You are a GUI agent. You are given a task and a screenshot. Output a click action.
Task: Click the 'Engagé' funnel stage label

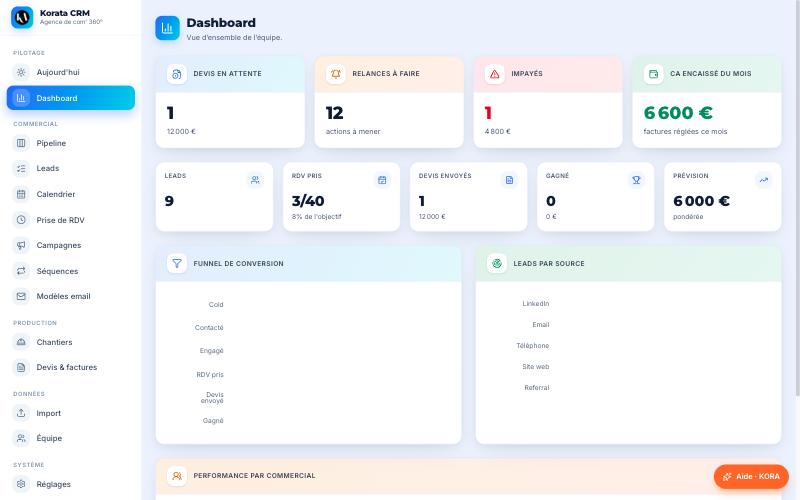[212, 351]
